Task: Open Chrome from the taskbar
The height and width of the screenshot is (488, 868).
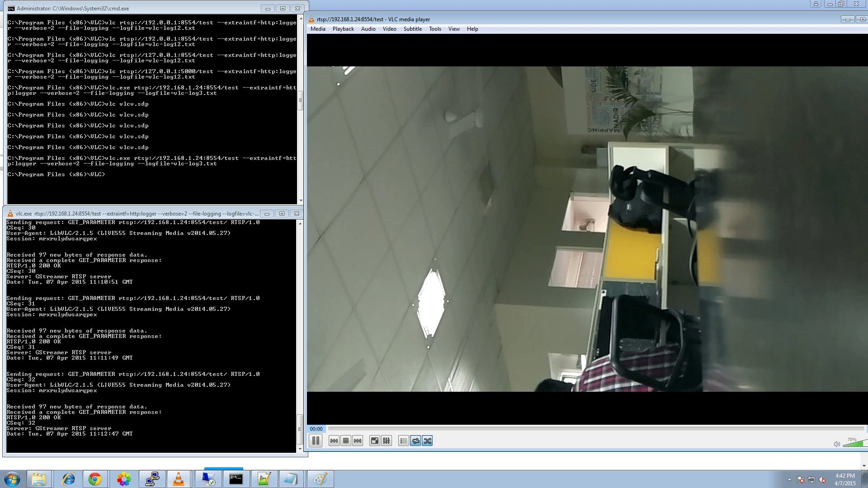Action: pyautogui.click(x=95, y=479)
